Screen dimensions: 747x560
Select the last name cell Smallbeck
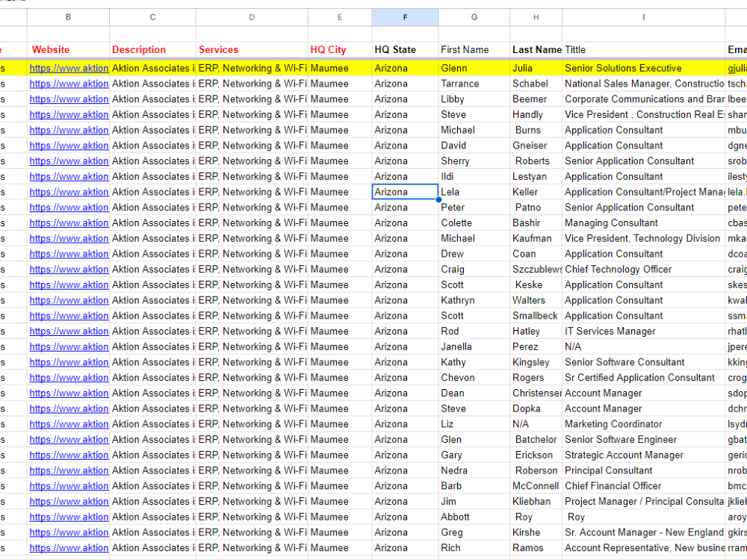[536, 316]
